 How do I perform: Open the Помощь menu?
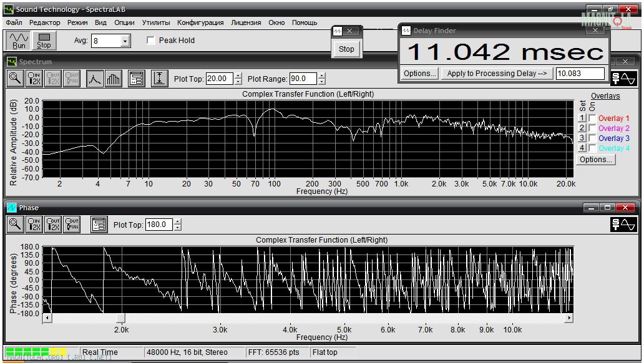305,22
